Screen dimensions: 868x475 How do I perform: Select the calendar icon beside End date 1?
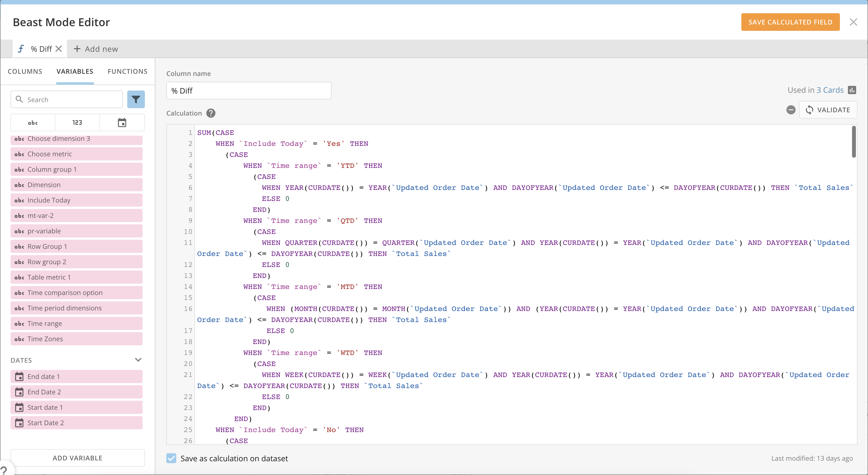pyautogui.click(x=20, y=376)
